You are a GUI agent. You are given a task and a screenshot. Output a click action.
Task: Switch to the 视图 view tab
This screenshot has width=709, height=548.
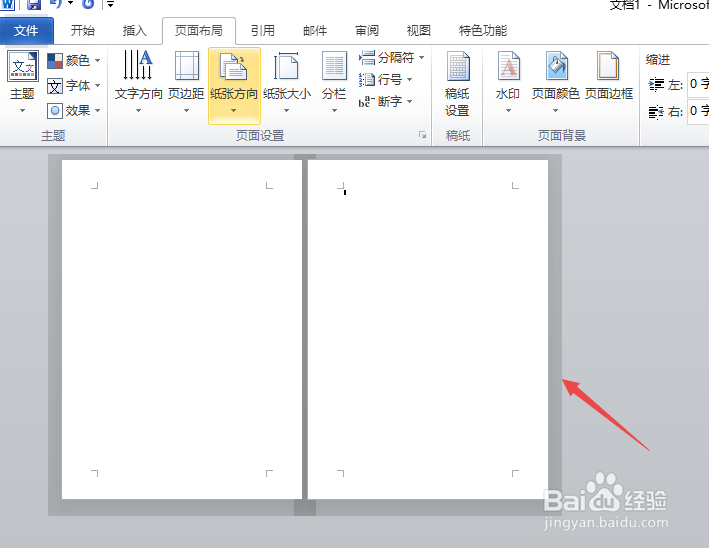tap(419, 30)
